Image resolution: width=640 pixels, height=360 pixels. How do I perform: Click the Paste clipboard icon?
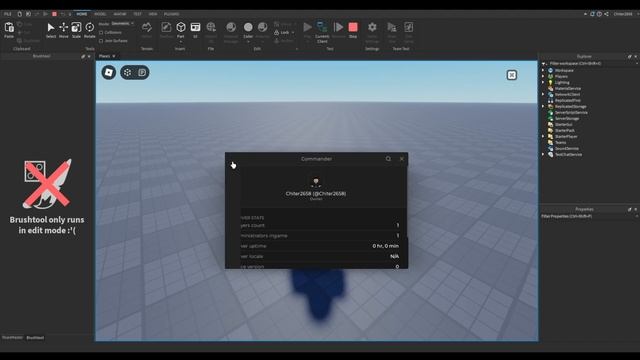click(9, 28)
